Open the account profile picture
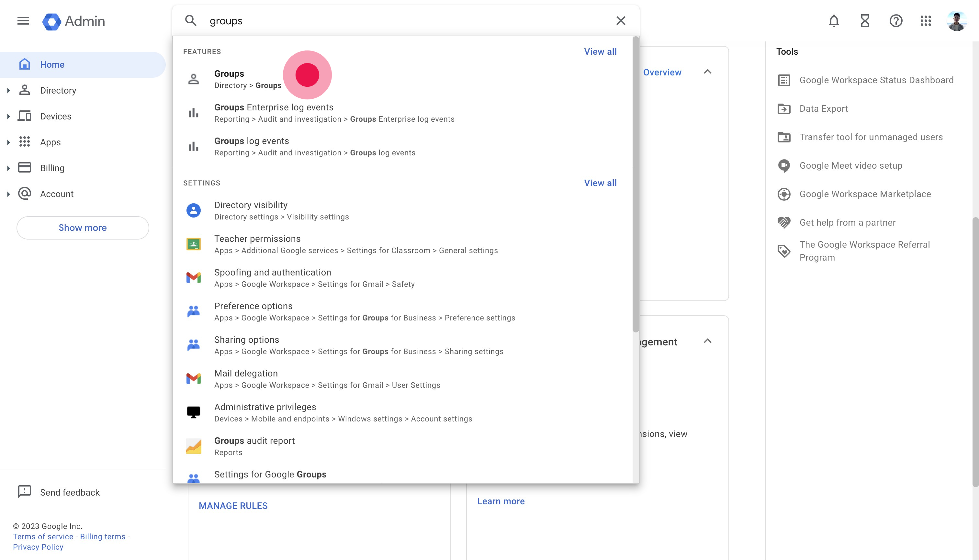Screen dimensions: 979x560 coord(956,21)
